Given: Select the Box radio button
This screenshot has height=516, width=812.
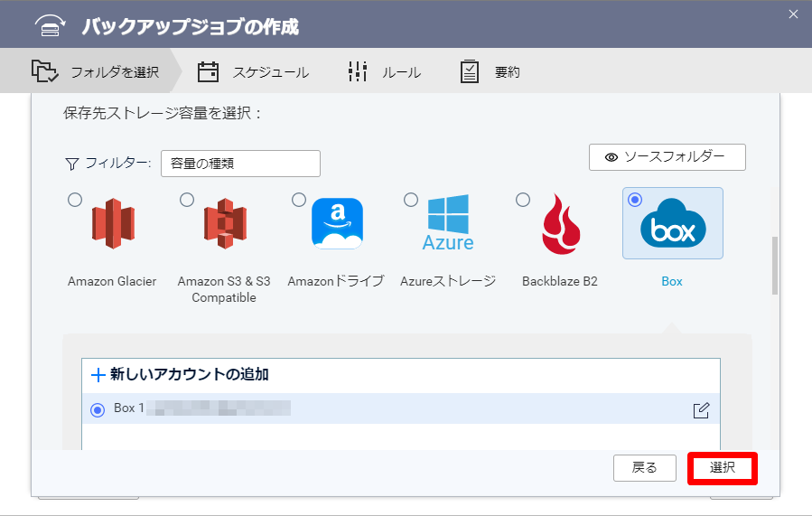Looking at the screenshot, I should 635,200.
